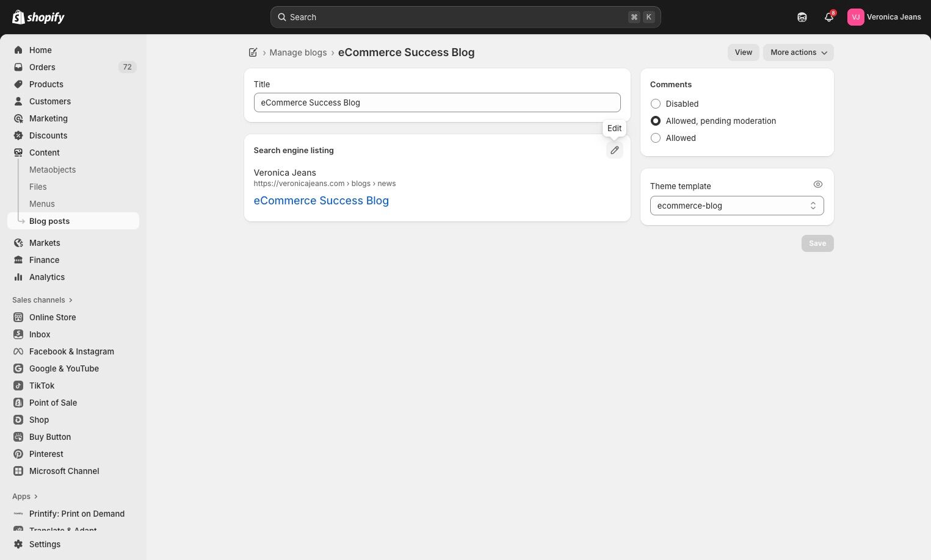Select Allowed, pending moderation radio button
The image size is (931, 560).
click(x=656, y=121)
